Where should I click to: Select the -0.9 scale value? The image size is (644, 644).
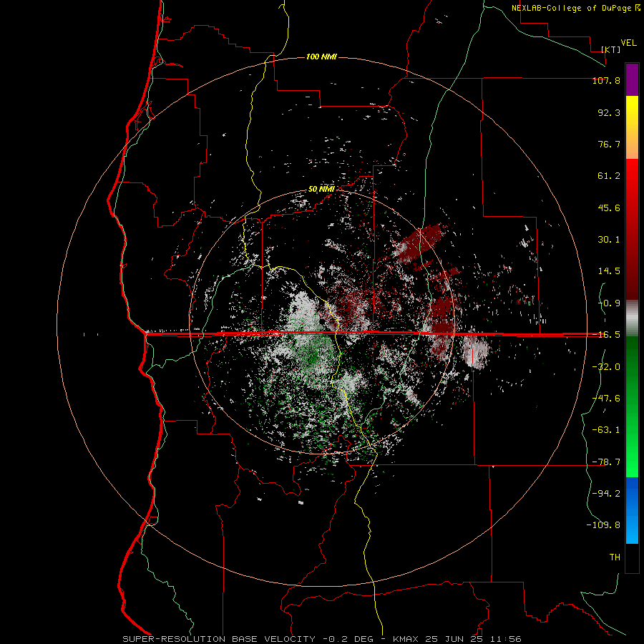[x=609, y=303]
